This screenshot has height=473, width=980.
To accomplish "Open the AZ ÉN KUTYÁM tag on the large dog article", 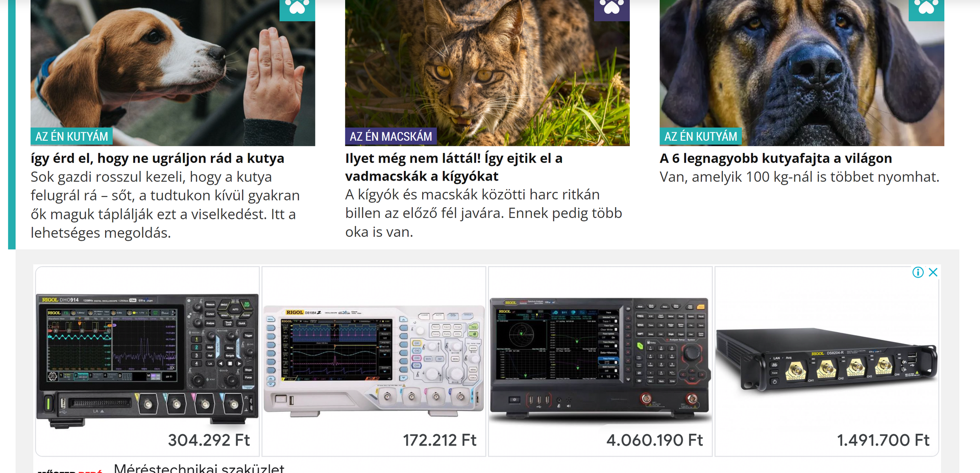I will point(700,137).
